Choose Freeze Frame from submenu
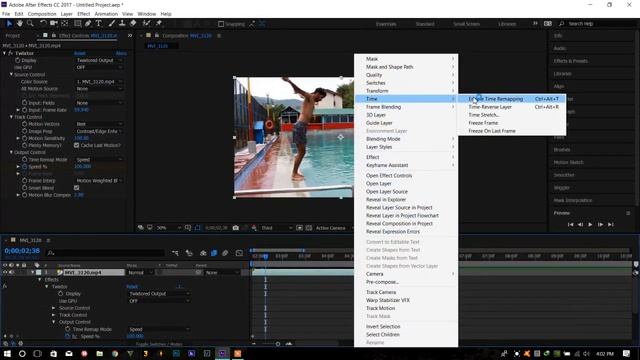The image size is (640, 360). [x=511, y=123]
